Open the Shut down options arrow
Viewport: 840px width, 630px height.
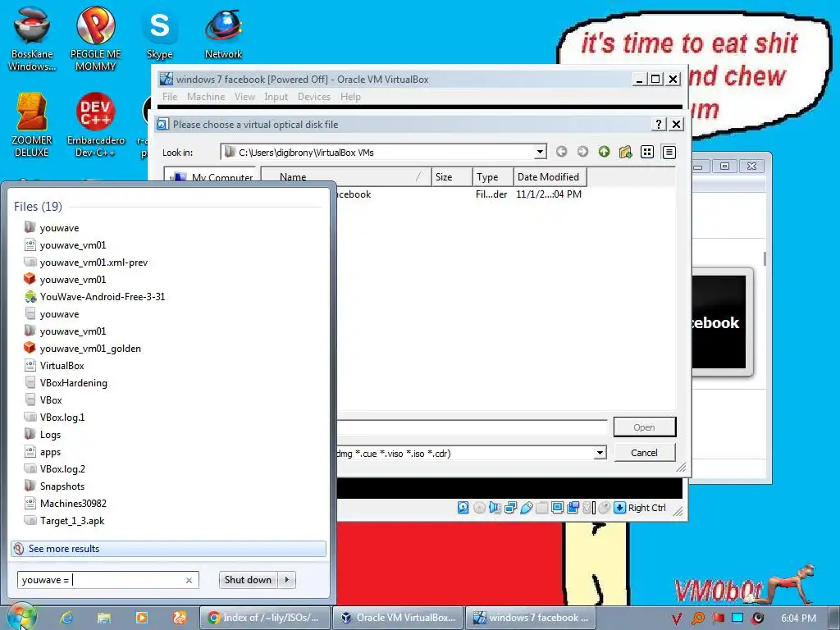point(287,580)
